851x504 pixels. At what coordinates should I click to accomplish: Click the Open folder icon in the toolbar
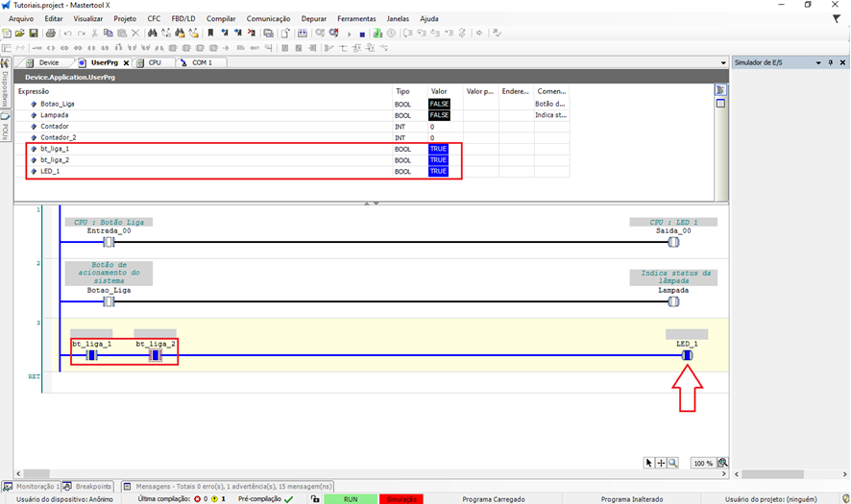(20, 33)
